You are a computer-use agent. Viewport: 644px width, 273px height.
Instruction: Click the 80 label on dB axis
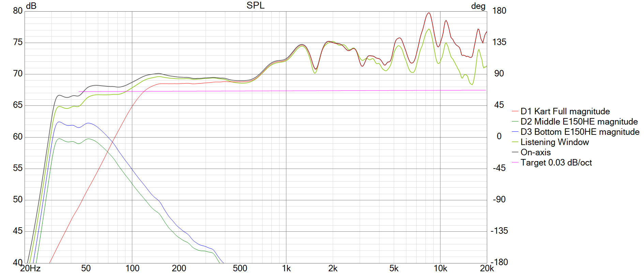pyautogui.click(x=18, y=11)
